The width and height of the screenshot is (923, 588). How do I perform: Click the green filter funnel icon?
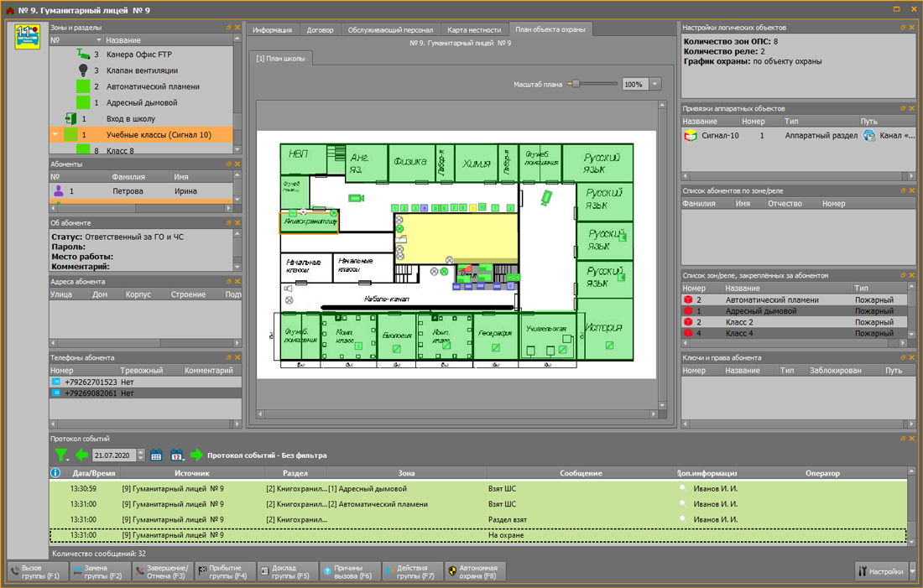61,455
